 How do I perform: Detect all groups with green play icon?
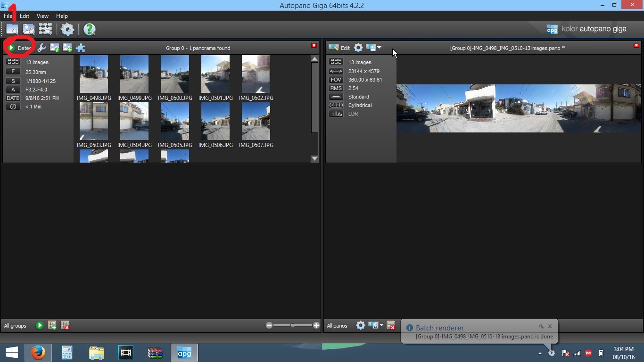(40, 325)
